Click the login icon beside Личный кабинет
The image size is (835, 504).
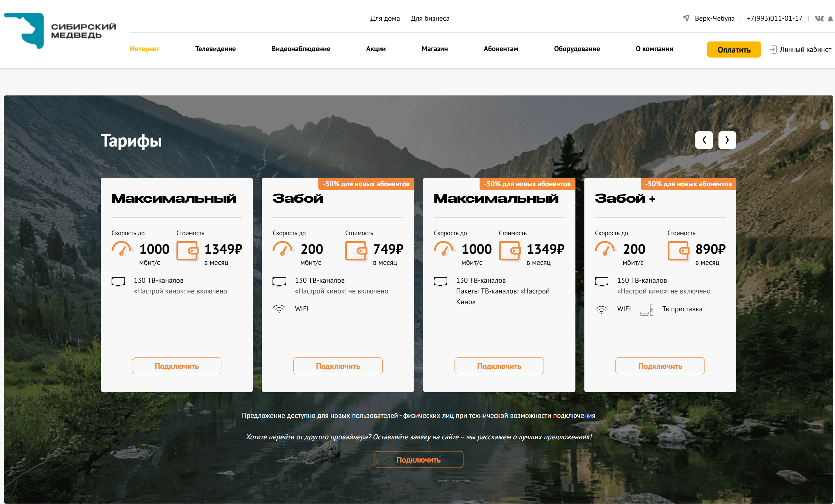coord(773,49)
